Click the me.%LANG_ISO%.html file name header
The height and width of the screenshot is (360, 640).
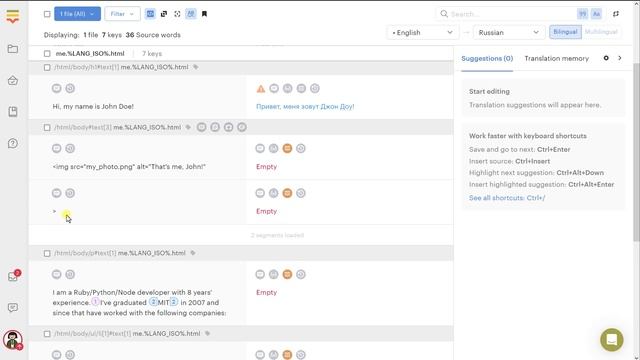[x=90, y=53]
